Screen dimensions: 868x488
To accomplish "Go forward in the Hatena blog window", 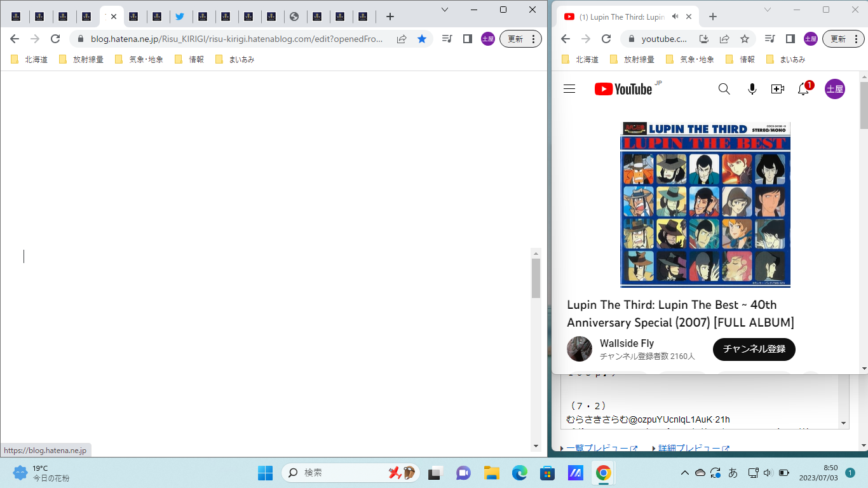I will pos(35,39).
